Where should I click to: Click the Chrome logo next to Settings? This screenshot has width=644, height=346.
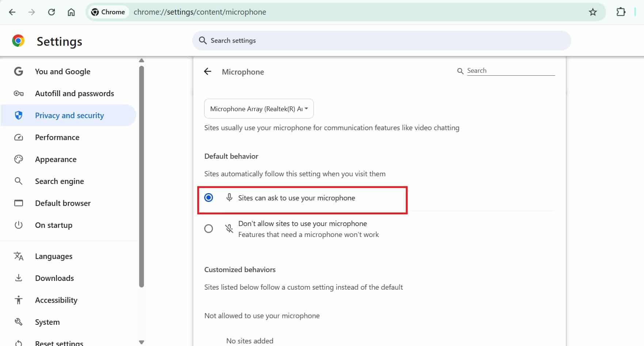(x=18, y=41)
